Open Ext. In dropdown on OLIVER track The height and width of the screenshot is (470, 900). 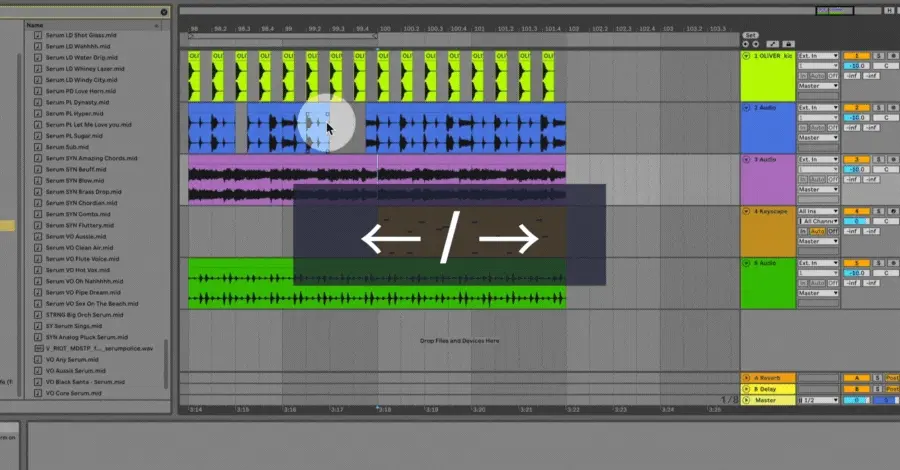[818, 56]
